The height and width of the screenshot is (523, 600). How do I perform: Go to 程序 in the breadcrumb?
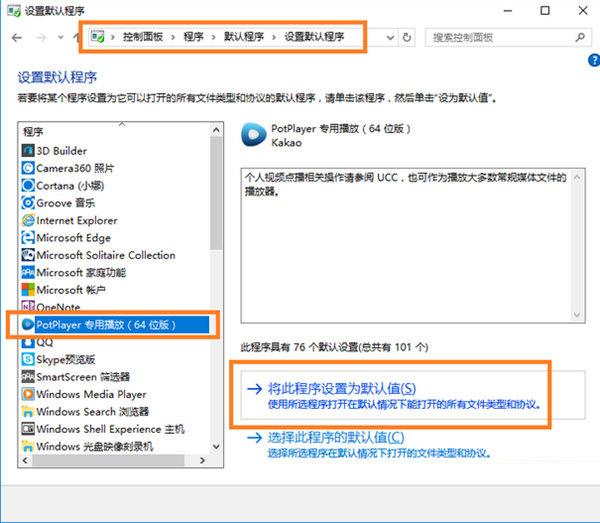coord(193,37)
